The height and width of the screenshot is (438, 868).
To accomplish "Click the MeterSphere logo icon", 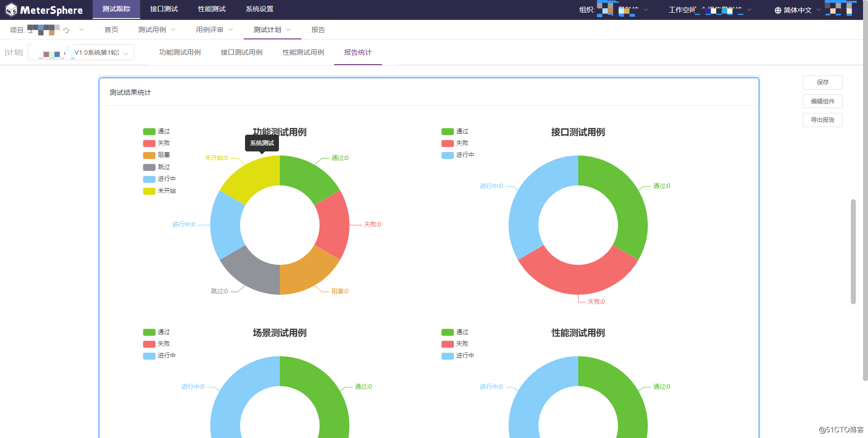I will pos(11,9).
